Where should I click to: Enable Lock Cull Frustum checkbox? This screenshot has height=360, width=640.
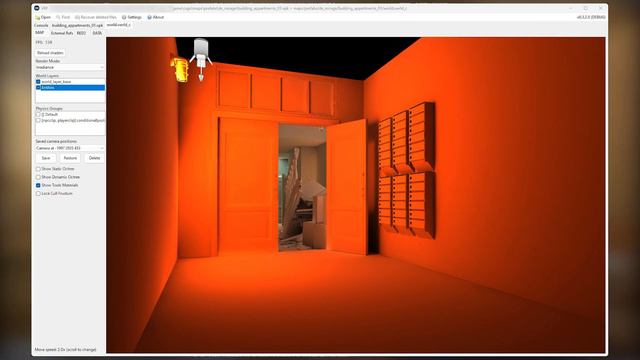(x=38, y=193)
